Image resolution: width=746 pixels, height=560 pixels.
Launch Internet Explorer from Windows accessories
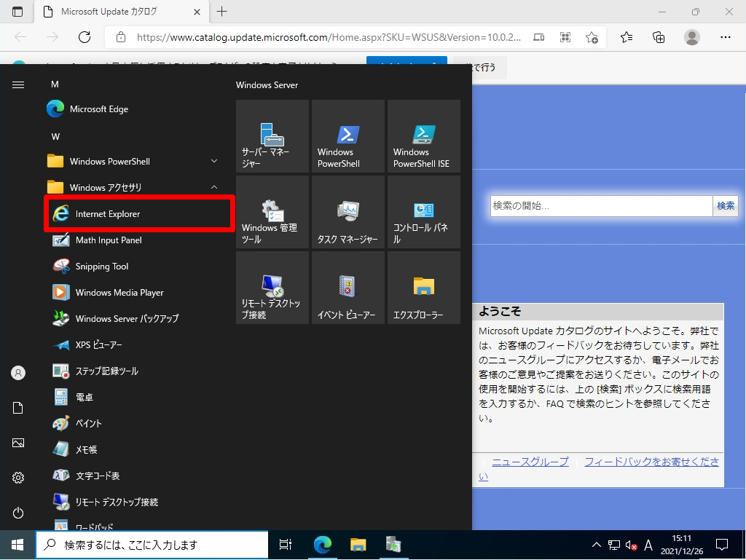pyautogui.click(x=138, y=214)
